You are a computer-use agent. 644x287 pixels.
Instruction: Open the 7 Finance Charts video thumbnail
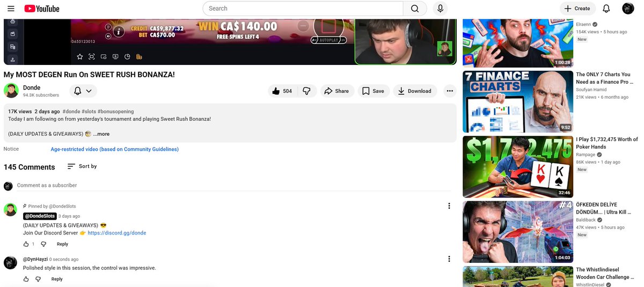point(518,101)
